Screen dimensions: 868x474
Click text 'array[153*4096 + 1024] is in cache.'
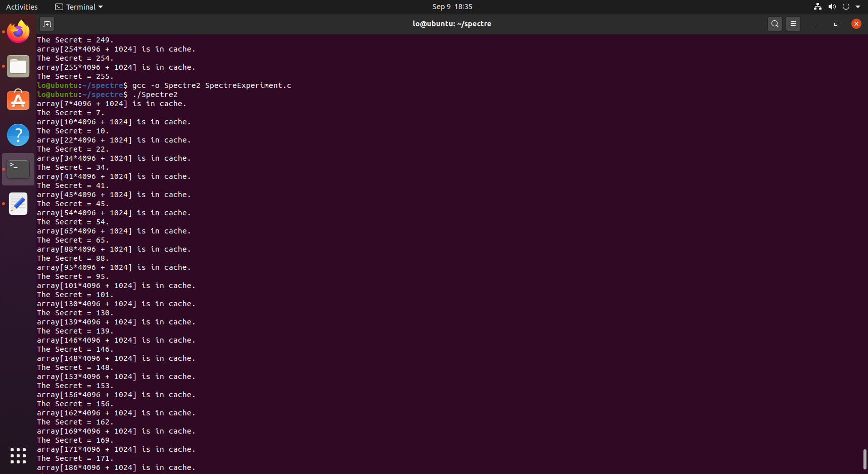(116, 376)
